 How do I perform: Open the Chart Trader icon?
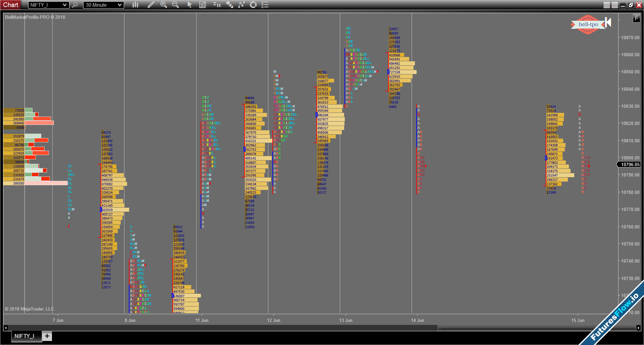[x=217, y=5]
